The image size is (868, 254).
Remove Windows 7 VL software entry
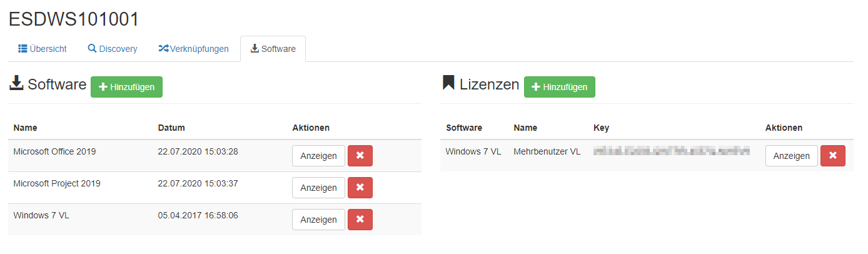click(360, 220)
